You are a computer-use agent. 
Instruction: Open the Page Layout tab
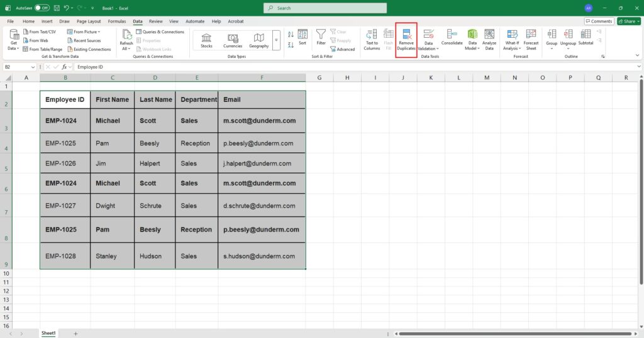tap(89, 21)
